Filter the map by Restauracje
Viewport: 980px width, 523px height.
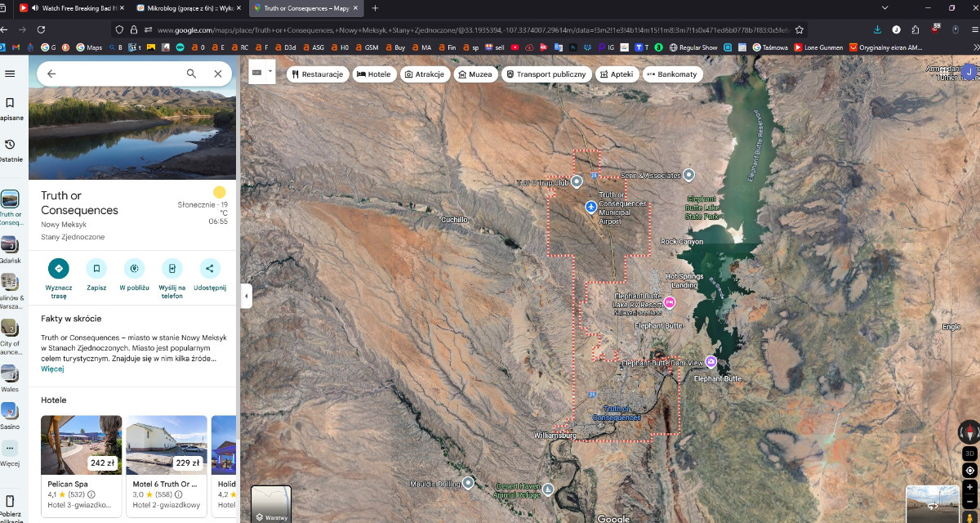pyautogui.click(x=318, y=74)
